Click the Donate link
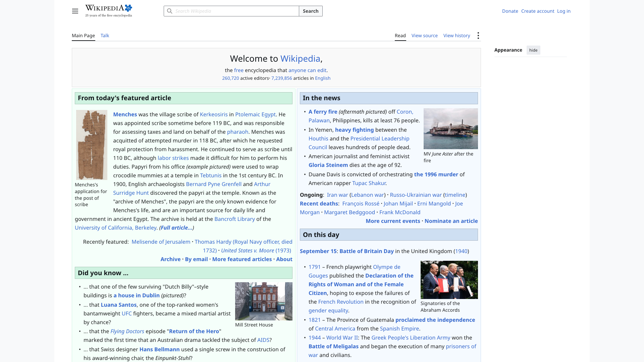 click(x=510, y=11)
